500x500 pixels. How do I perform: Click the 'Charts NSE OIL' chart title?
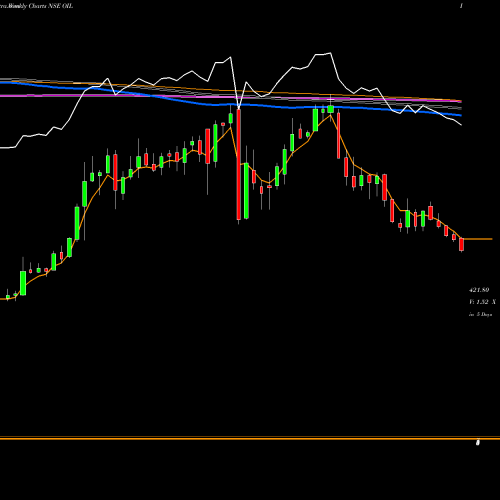51,6
